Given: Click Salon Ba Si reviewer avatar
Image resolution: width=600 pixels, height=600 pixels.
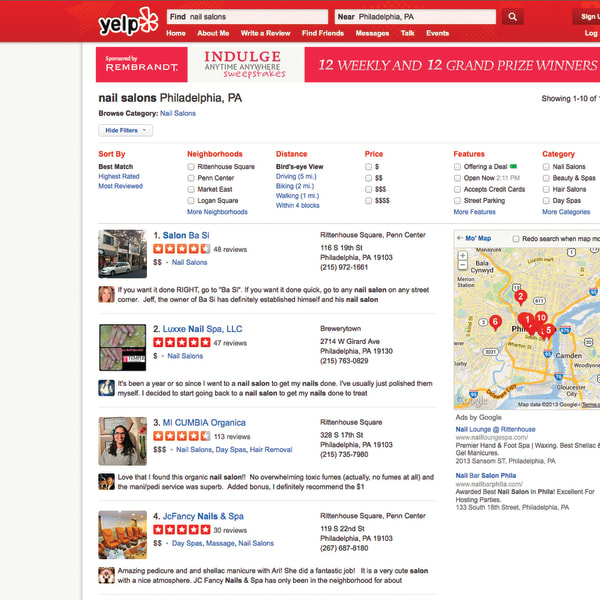Looking at the screenshot, I should [106, 294].
